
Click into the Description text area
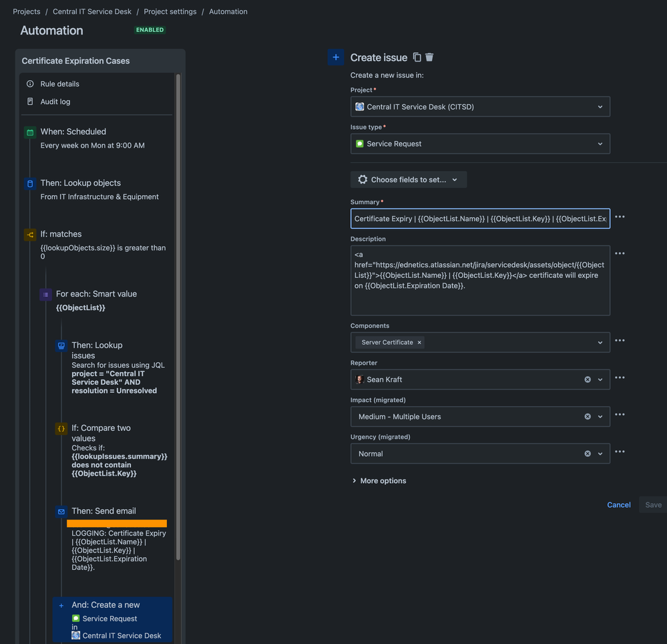[480, 281]
